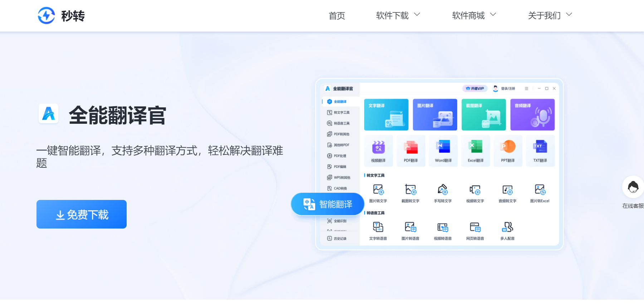
Task: Expand the chevron beside 关于我们
Action: [x=569, y=15]
